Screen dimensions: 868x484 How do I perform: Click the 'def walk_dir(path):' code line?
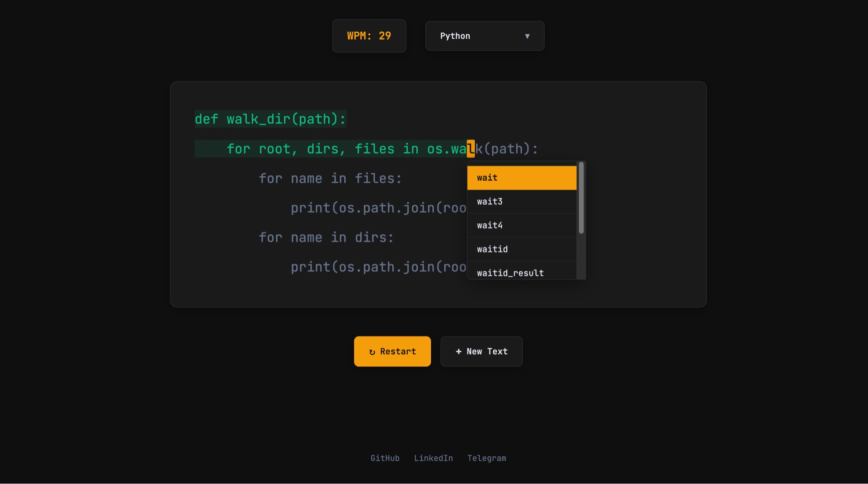tap(270, 119)
